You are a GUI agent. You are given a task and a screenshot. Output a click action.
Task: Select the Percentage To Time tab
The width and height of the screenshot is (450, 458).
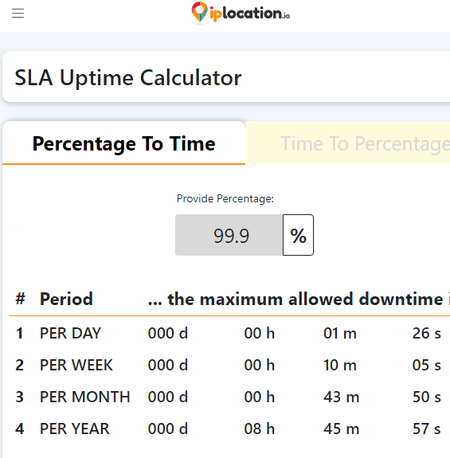pos(124,144)
